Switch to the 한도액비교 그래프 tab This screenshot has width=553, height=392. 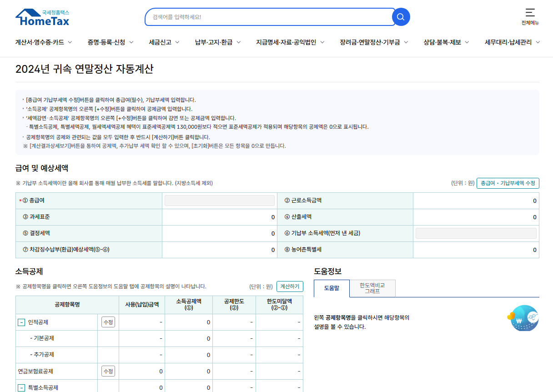pos(372,288)
